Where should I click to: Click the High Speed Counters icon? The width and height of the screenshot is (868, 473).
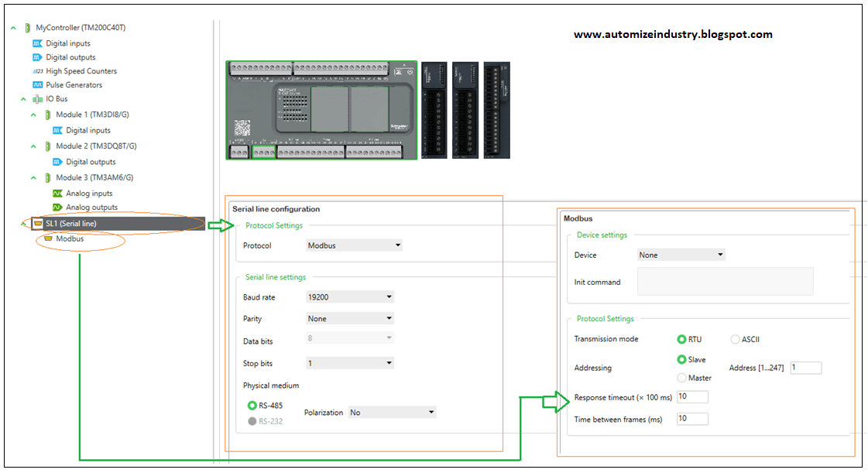[x=38, y=70]
